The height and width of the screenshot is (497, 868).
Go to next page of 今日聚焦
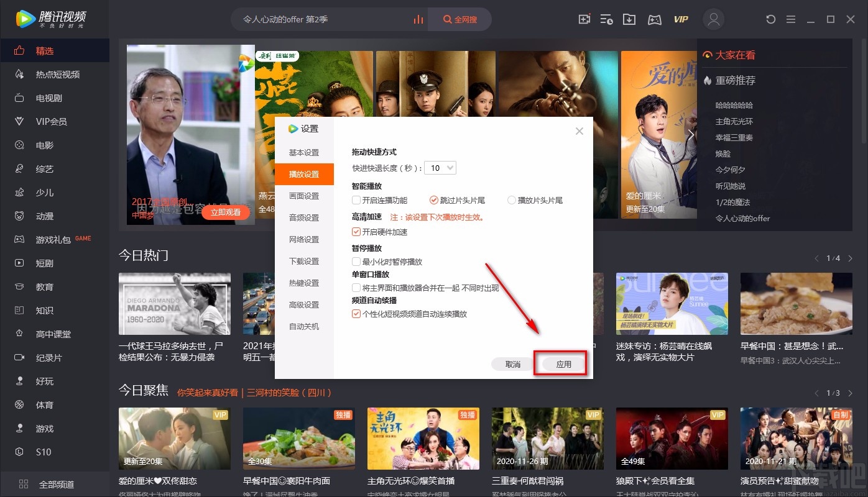click(x=850, y=393)
